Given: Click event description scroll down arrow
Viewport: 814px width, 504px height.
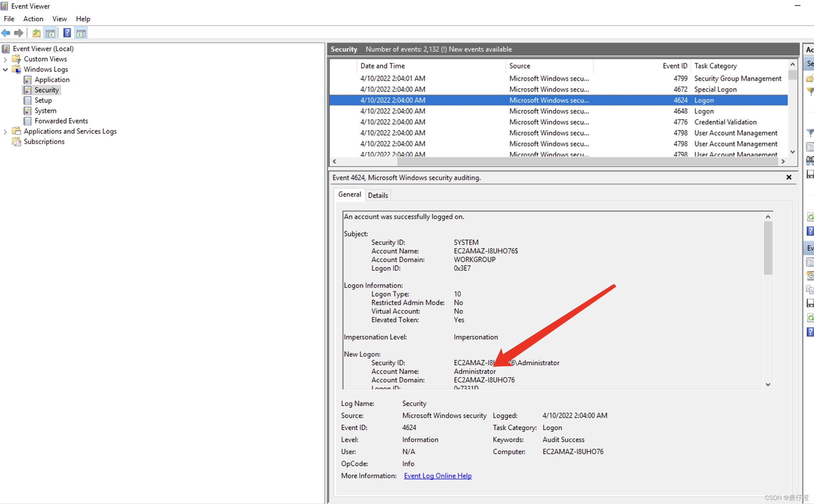Looking at the screenshot, I should coord(768,384).
